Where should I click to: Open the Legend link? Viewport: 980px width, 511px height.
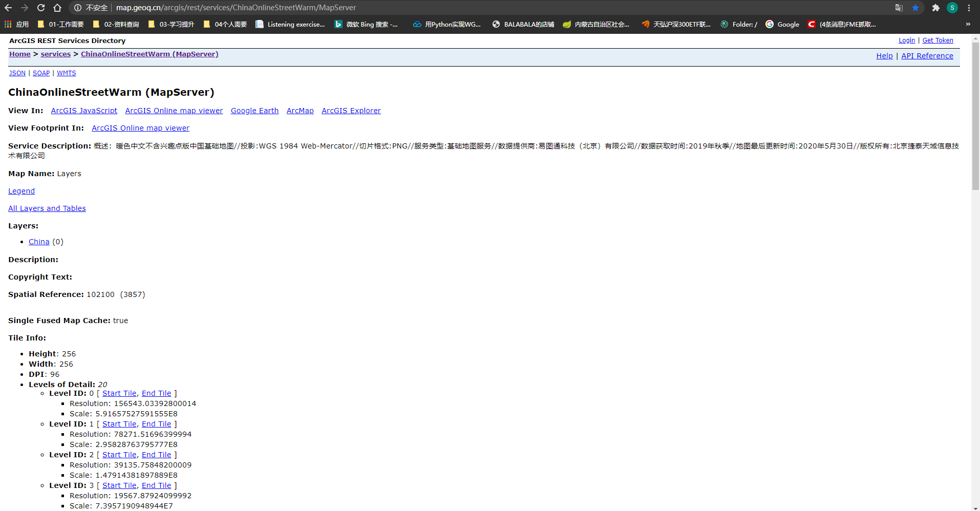tap(21, 190)
